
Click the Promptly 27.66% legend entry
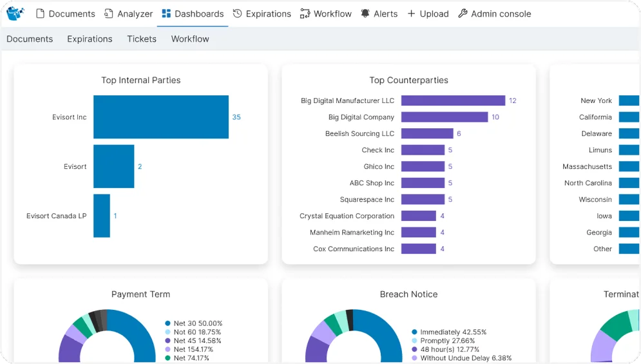[x=443, y=340]
